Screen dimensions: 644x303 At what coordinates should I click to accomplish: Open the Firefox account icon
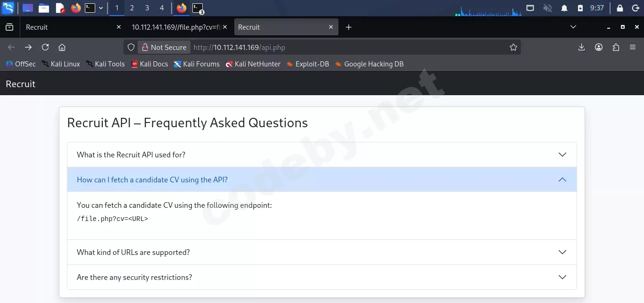point(599,47)
